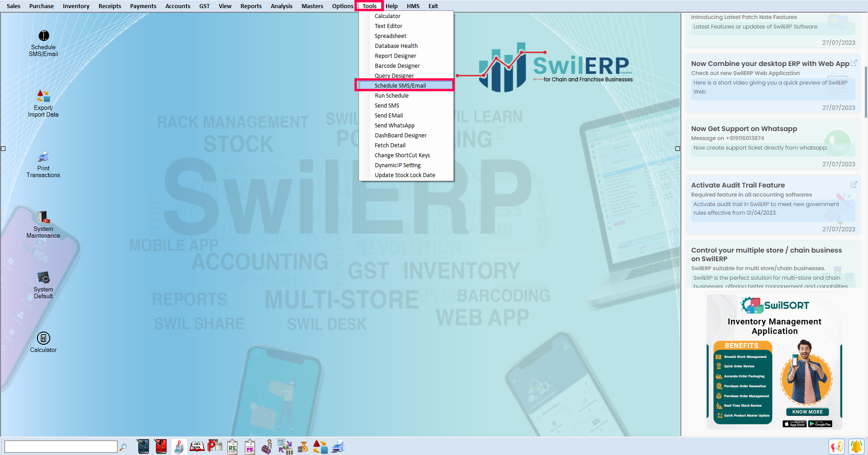Viewport: 868px width, 455px height.
Task: Open the Help menu
Action: pyautogui.click(x=392, y=6)
